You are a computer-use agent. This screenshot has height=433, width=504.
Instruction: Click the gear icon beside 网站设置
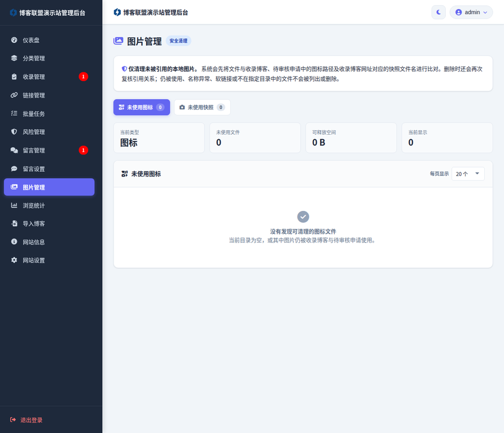(x=14, y=260)
